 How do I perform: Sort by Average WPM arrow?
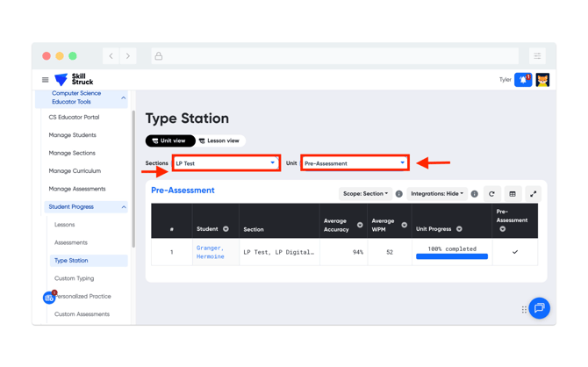(x=405, y=225)
